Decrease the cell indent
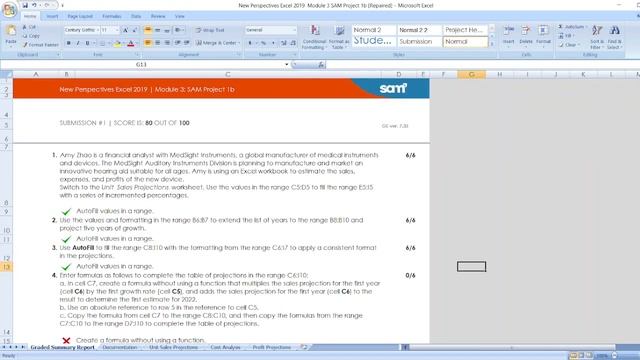This screenshot has height=360, width=640. coord(178,43)
